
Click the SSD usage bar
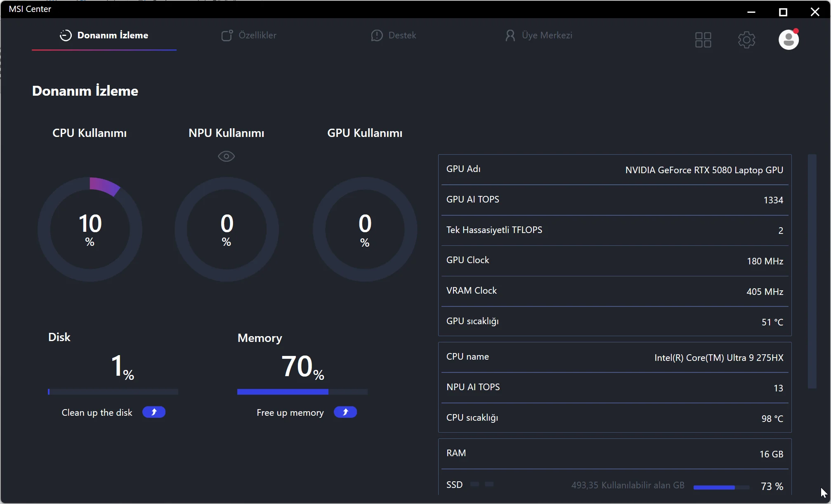coord(721,487)
